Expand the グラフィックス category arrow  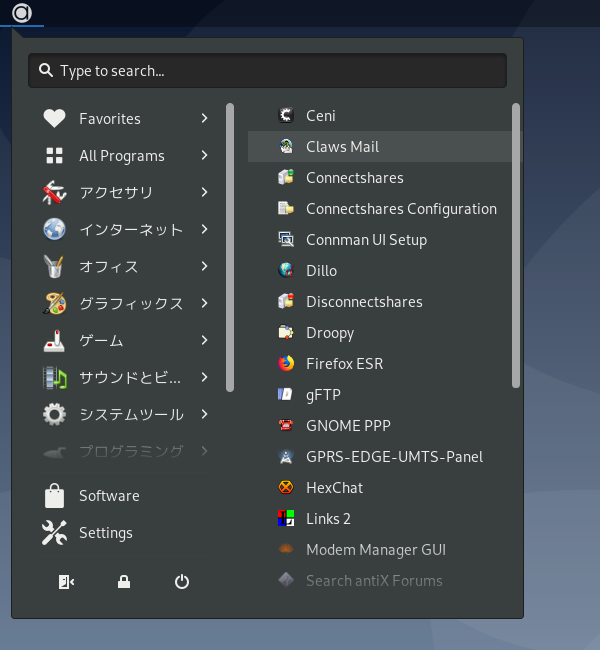point(204,303)
